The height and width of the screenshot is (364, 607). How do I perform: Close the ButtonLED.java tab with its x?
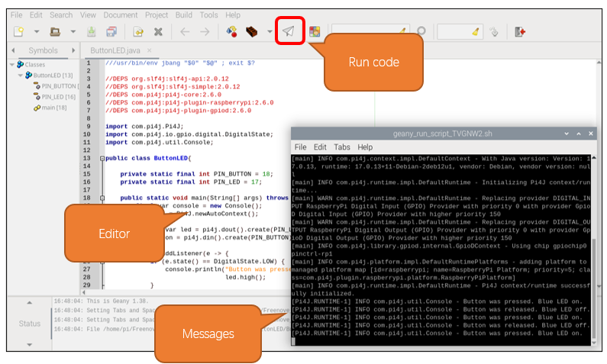click(149, 50)
